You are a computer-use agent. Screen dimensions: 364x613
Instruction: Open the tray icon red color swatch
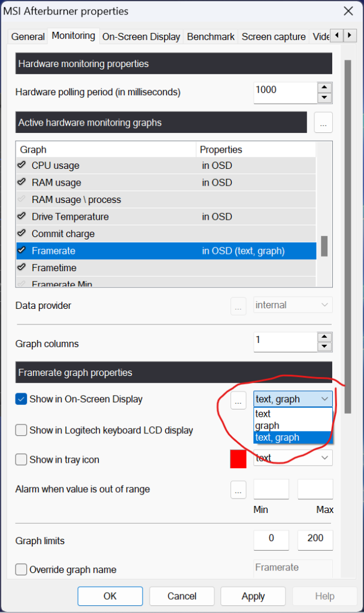238,459
